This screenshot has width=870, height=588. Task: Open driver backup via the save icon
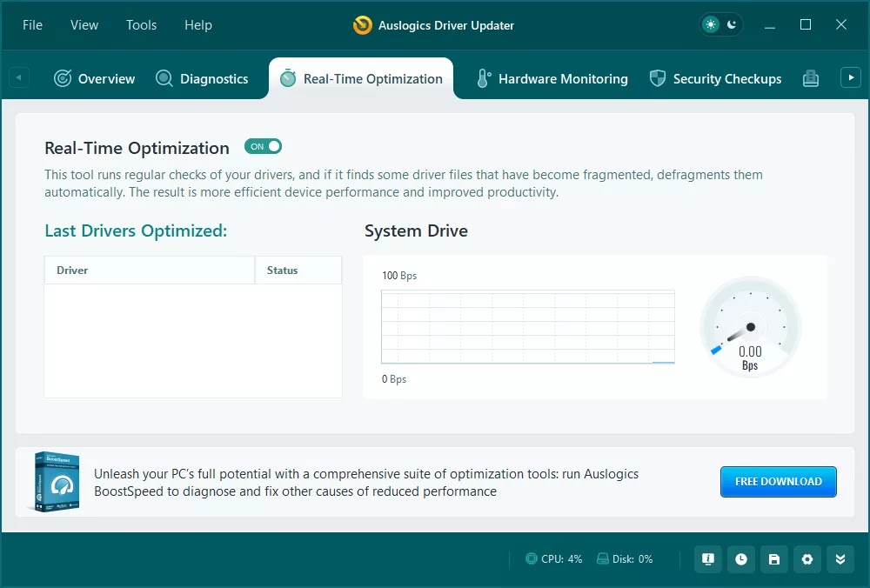(774, 559)
